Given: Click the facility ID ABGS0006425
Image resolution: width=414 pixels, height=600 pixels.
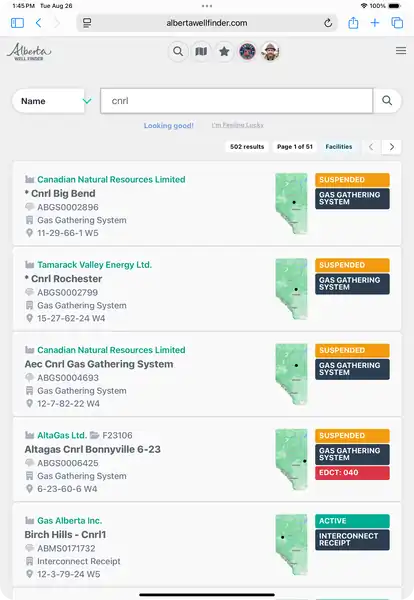Looking at the screenshot, I should pyautogui.click(x=68, y=463).
